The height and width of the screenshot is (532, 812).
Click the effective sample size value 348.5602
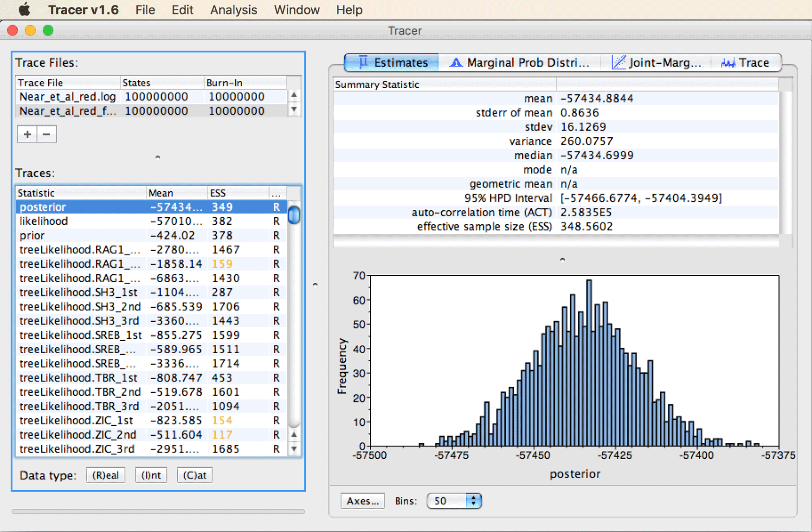pyautogui.click(x=586, y=227)
